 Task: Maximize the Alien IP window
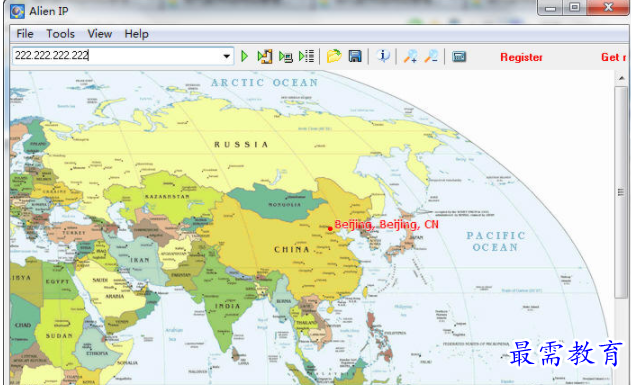575,7
